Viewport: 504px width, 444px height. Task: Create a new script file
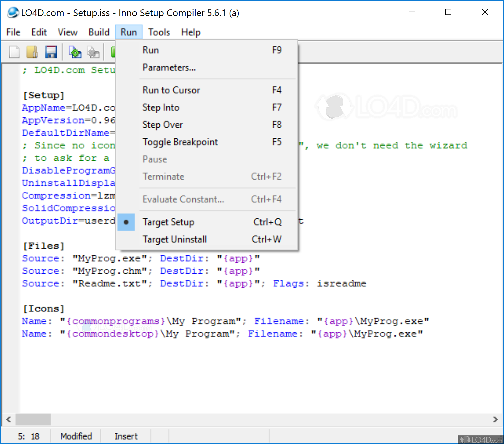coord(14,52)
